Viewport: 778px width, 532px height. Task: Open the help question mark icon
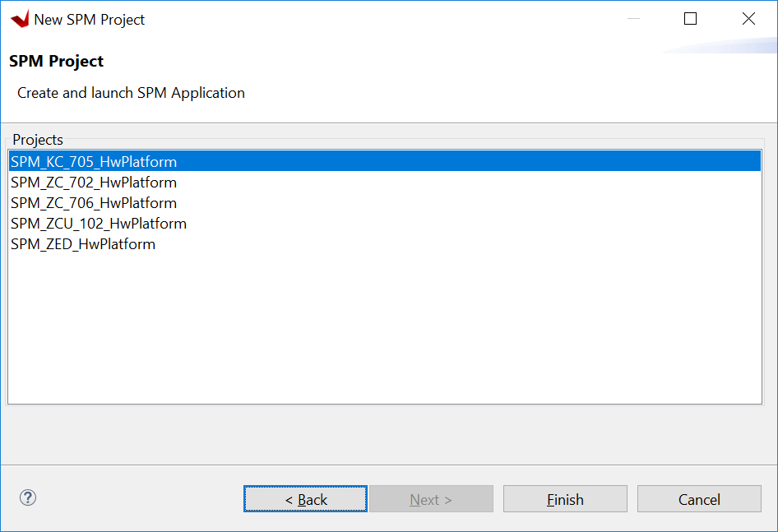[27, 498]
